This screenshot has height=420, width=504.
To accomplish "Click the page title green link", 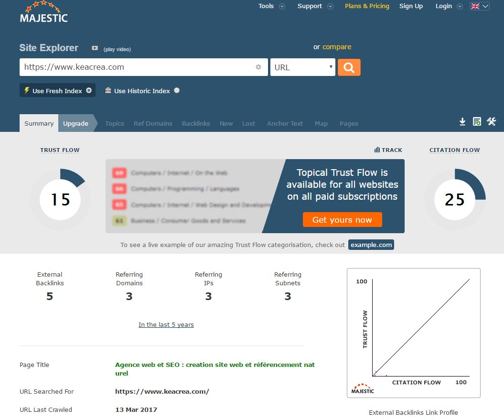I will point(214,369).
